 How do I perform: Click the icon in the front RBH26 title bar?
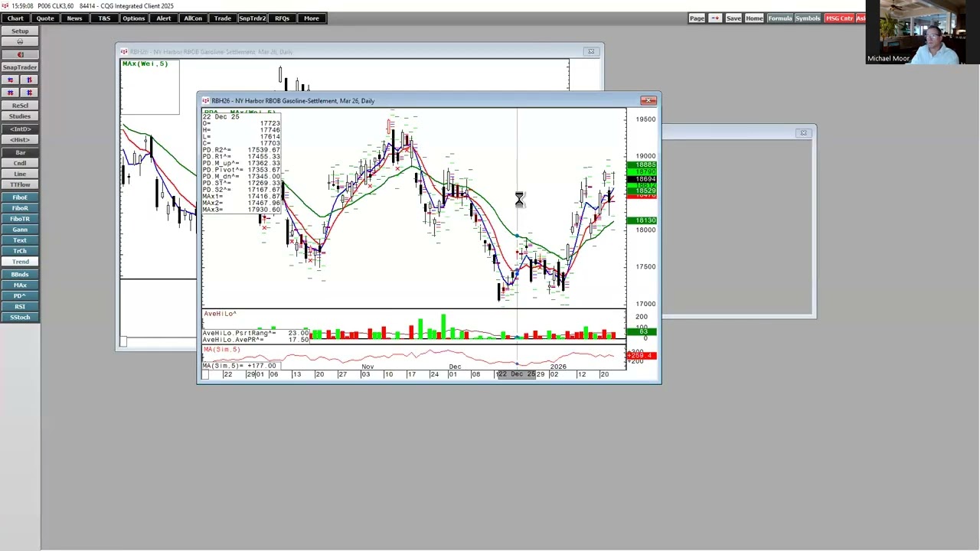(x=205, y=101)
